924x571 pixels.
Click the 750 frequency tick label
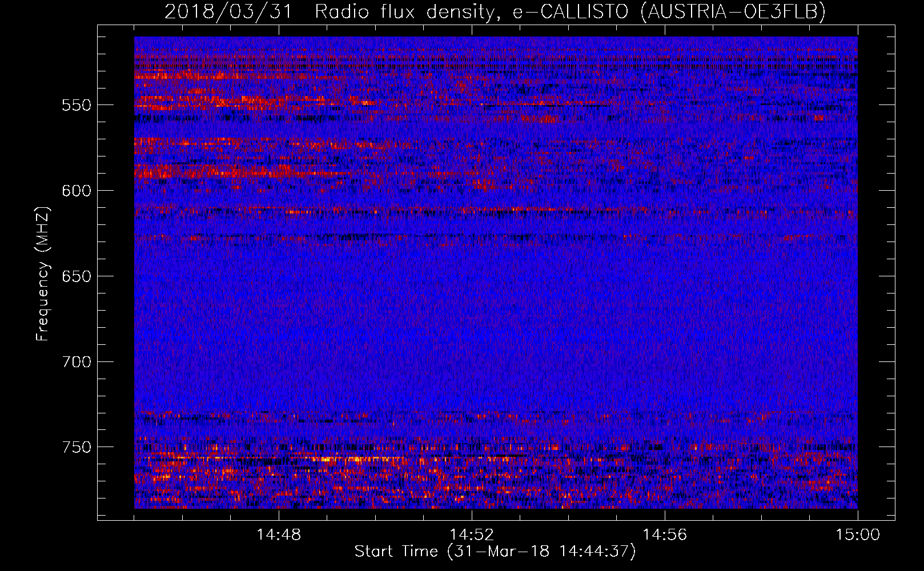click(x=77, y=447)
